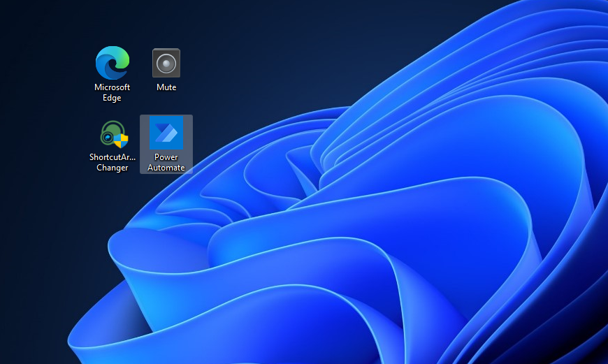Click the "ShortcutAr... Changer" label text
The image size is (608, 364).
[113, 163]
